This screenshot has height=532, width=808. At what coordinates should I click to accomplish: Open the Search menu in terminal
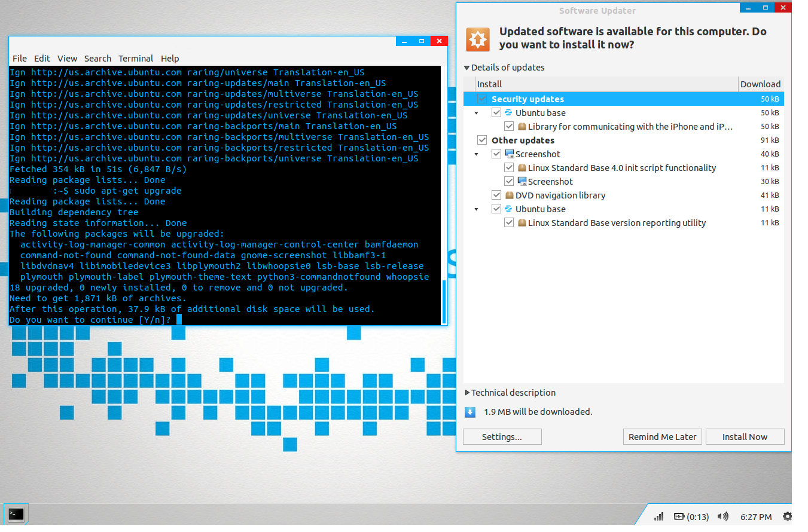[x=97, y=59]
